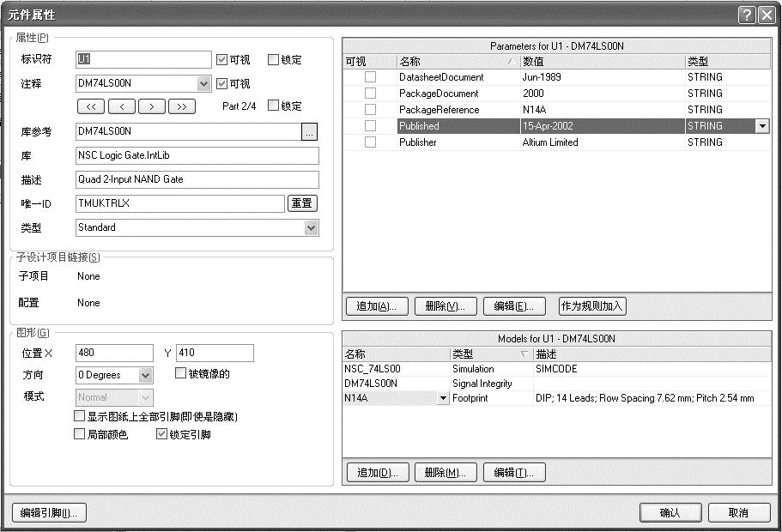Click 确认 to confirm the dialog
The image size is (782, 532).
pyautogui.click(x=670, y=512)
